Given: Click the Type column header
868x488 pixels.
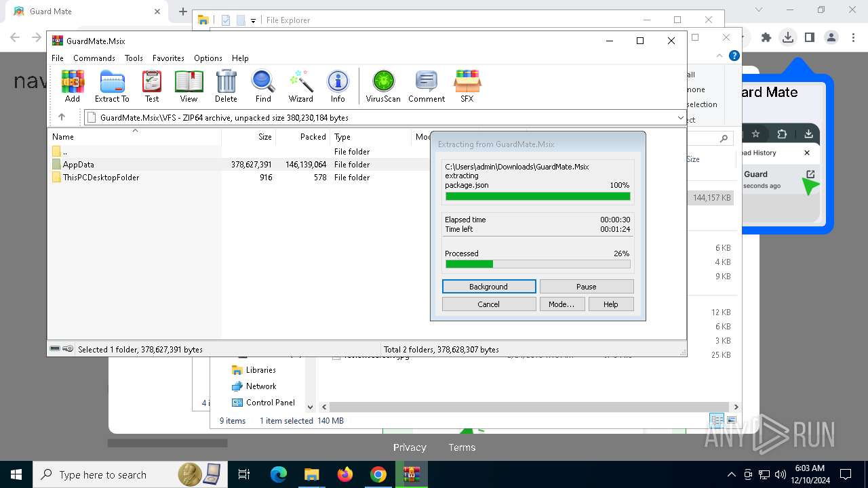Looking at the screenshot, I should coord(370,136).
